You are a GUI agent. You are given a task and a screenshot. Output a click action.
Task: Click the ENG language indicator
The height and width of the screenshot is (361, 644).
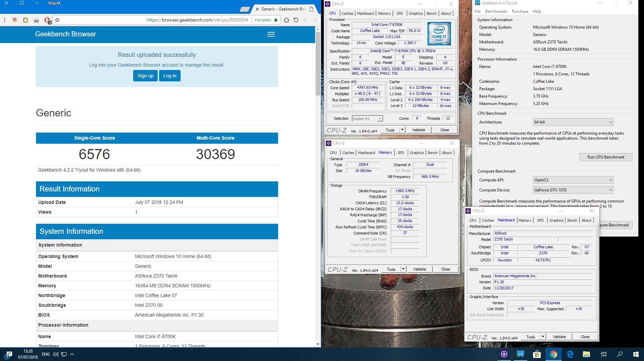click(46, 354)
